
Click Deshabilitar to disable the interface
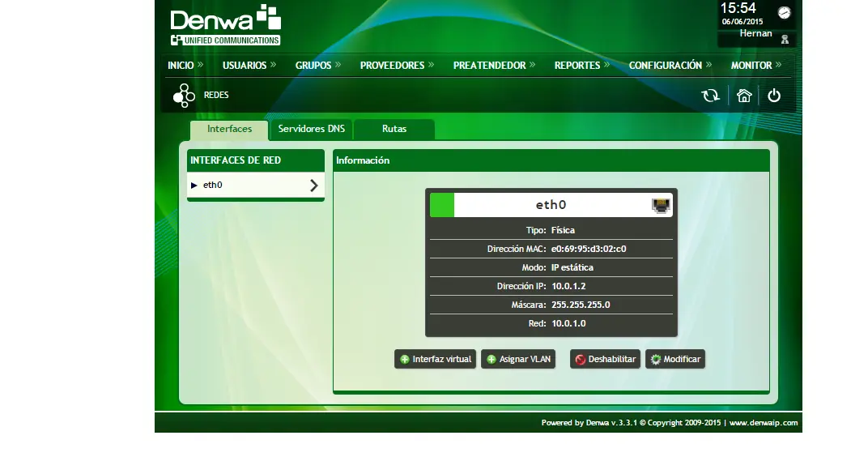[x=605, y=359]
